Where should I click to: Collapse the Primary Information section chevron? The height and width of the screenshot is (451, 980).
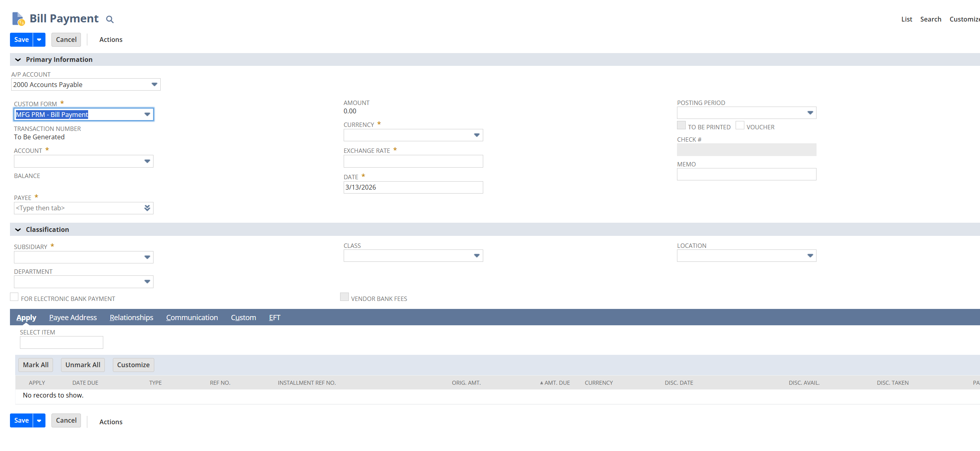tap(18, 59)
